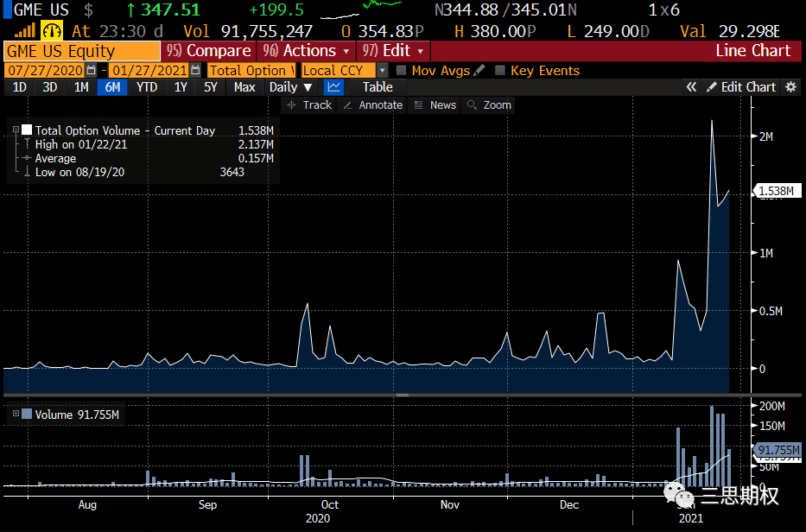Select the Annotate pencil tool
The height and width of the screenshot is (532, 806).
click(x=372, y=104)
